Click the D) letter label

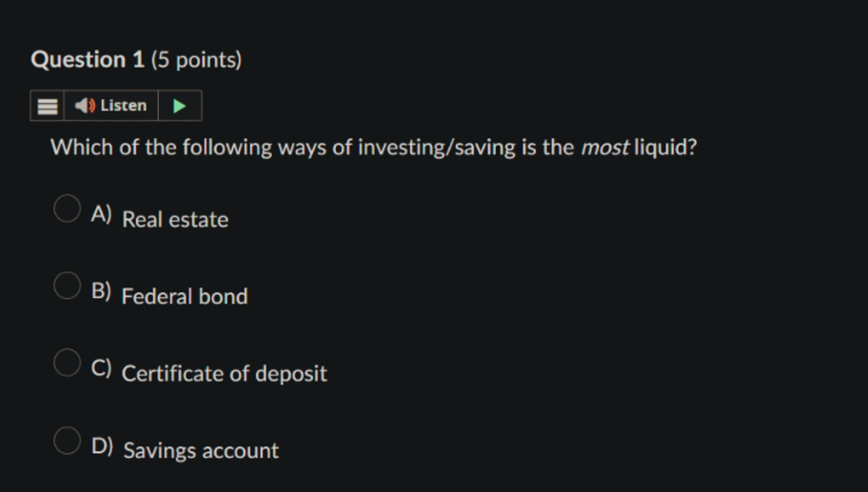point(103,445)
